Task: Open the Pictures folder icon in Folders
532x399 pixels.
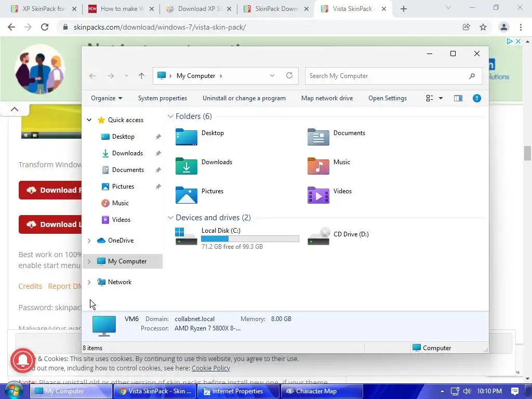Action: (x=187, y=195)
